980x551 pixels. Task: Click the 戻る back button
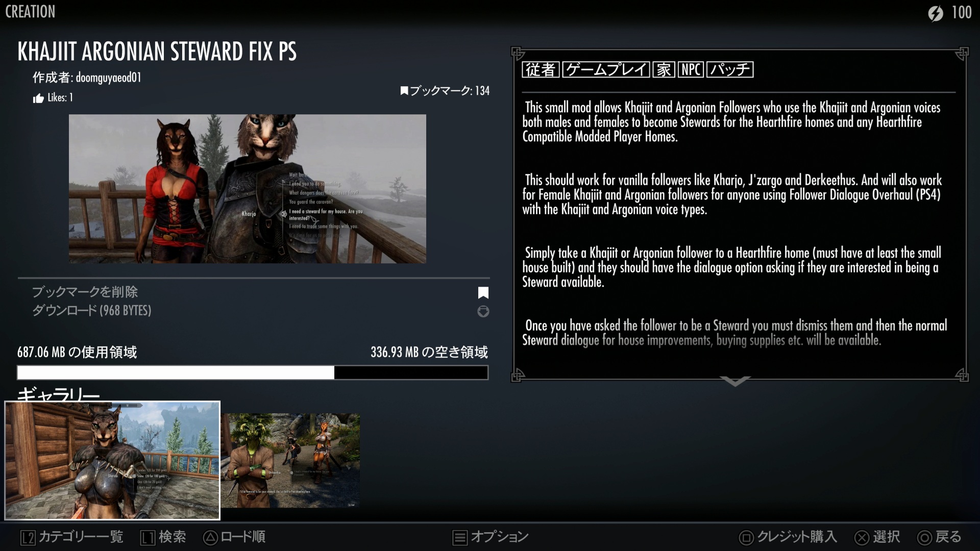tap(940, 537)
